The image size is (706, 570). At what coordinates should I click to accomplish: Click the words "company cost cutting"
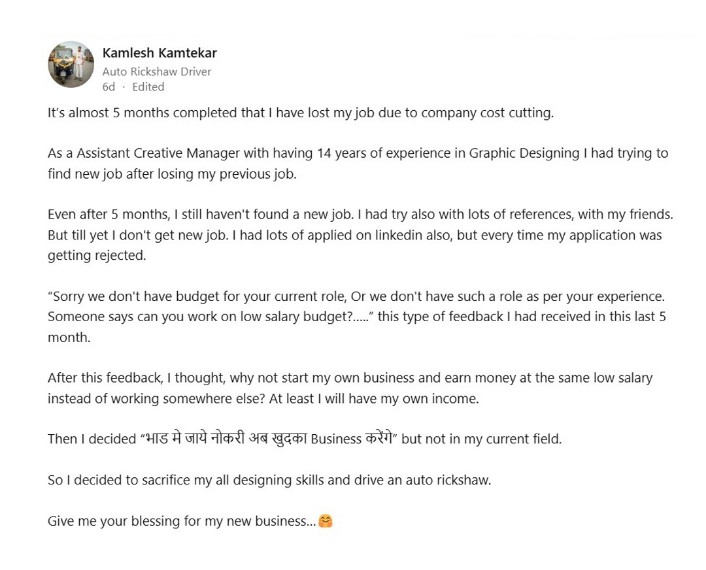[486, 113]
